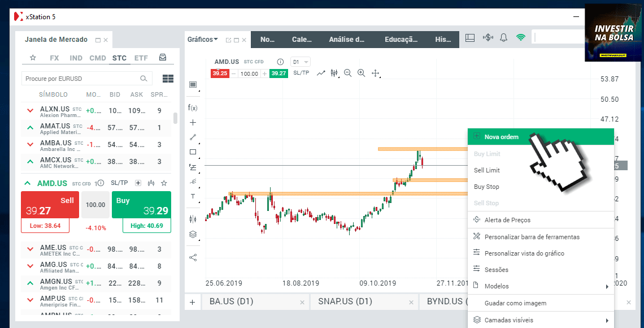This screenshot has height=328, width=644.
Task: Click the plus icon in AMD.US expanded row
Action: pyautogui.click(x=138, y=183)
